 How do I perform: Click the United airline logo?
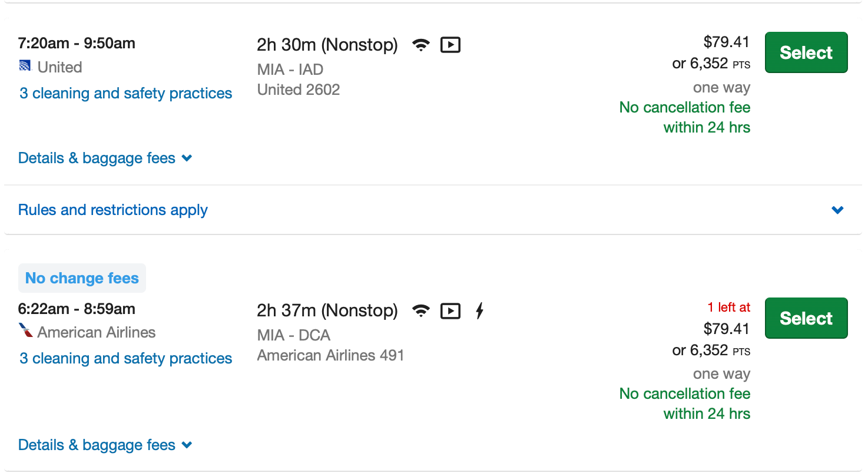(25, 67)
